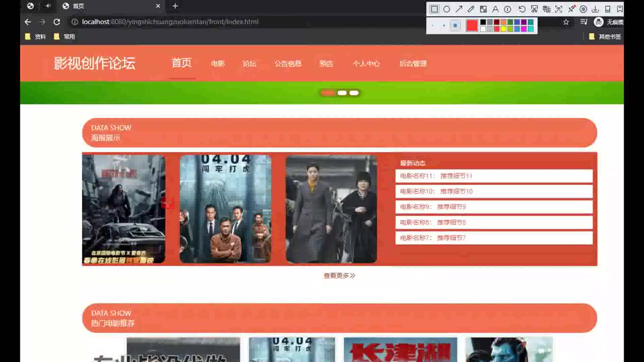This screenshot has width=644, height=362.
Task: Expand 查看更多 under the poster section
Action: (x=339, y=276)
